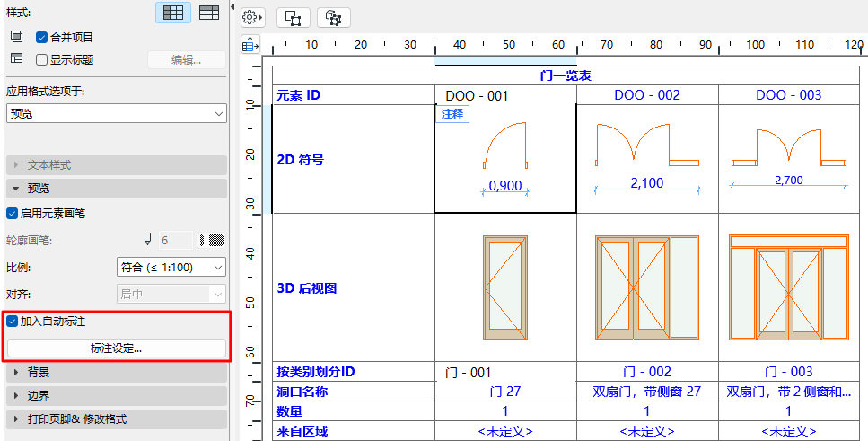The height and width of the screenshot is (441, 868).
Task: Click the DOO - 003 3D rear view door
Action: 789,287
